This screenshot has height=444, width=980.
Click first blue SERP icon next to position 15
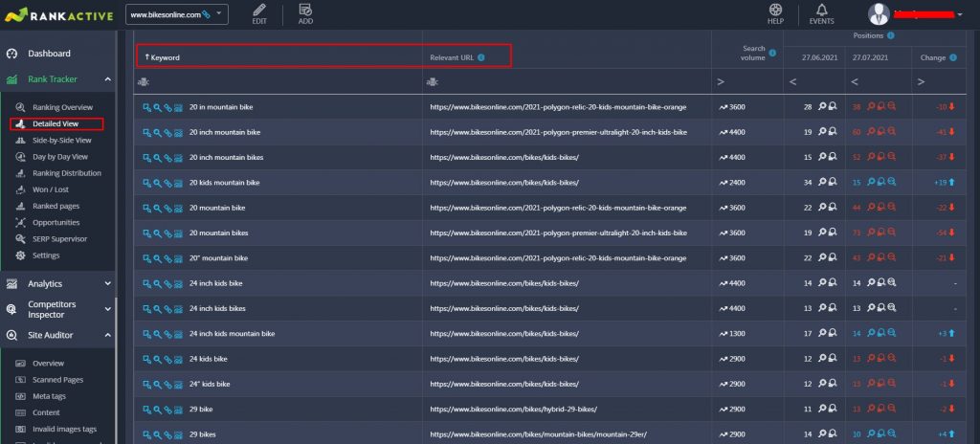[871, 183]
